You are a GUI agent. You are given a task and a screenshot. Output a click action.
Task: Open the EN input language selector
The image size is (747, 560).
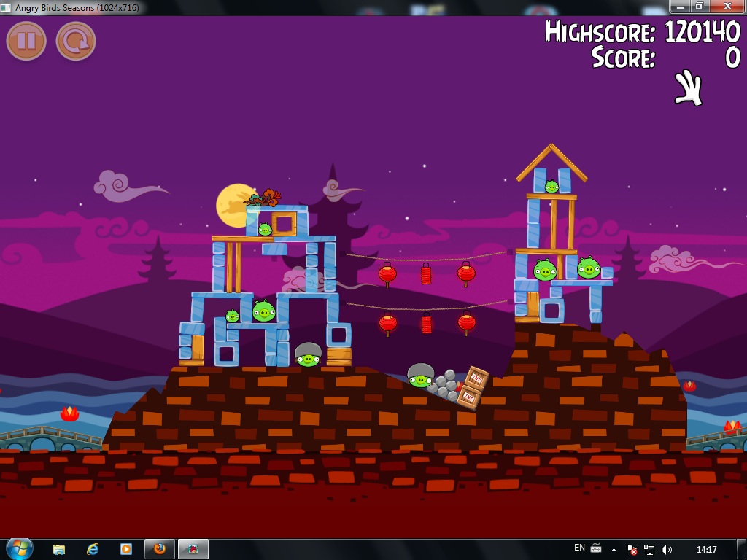[579, 548]
